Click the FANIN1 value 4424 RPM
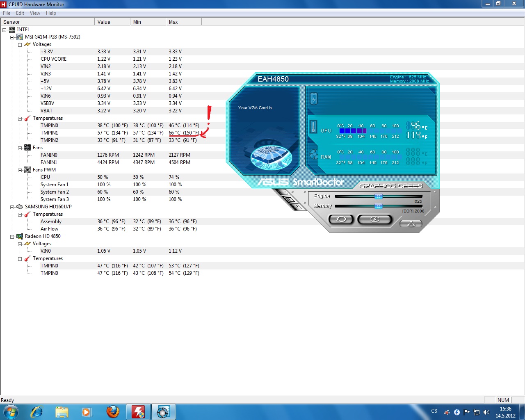525x420 pixels. 108,162
